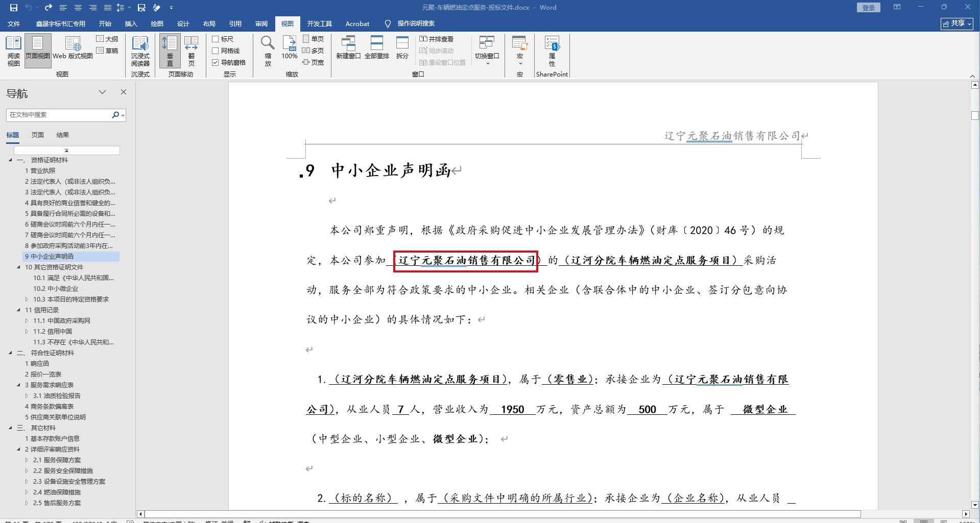Collapse the ribbon with the caret arrow

point(972,76)
